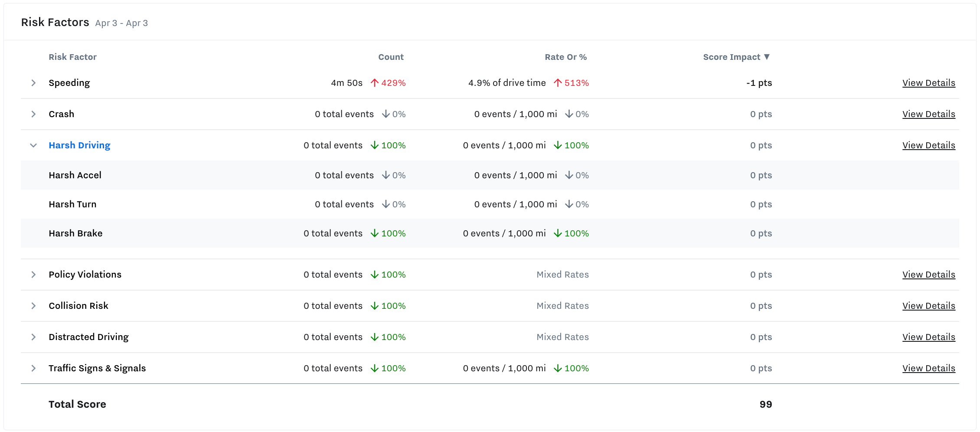980x432 pixels.
Task: Click 0 events / 1,000 mi in Harsh Accel row
Action: coord(516,175)
